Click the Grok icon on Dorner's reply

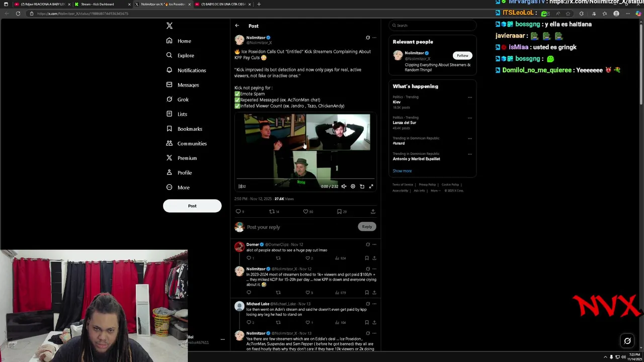[368, 245]
